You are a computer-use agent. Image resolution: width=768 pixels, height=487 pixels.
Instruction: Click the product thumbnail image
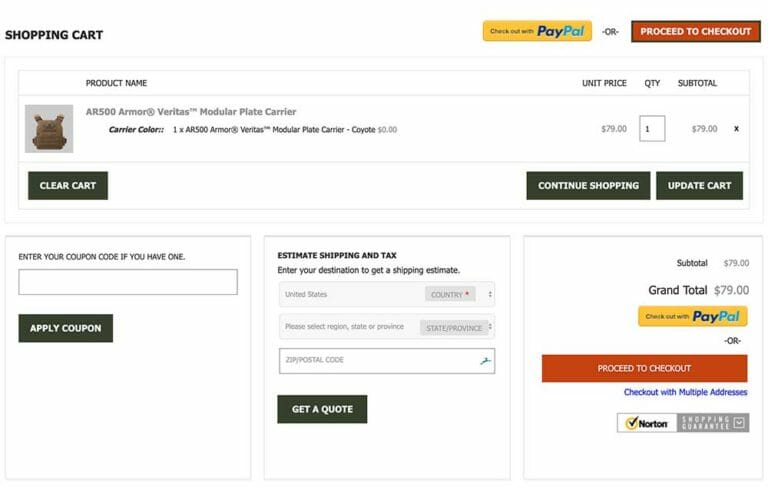click(49, 129)
